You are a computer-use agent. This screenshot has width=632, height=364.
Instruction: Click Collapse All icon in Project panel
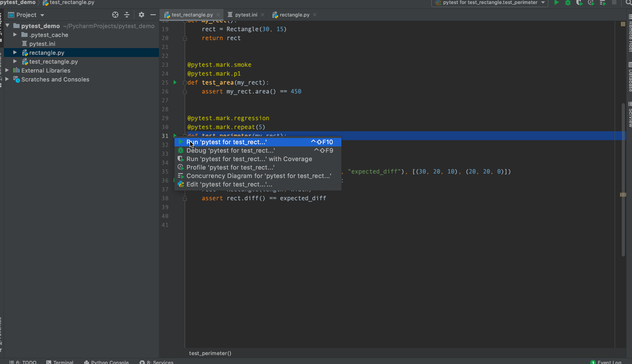[x=127, y=15]
